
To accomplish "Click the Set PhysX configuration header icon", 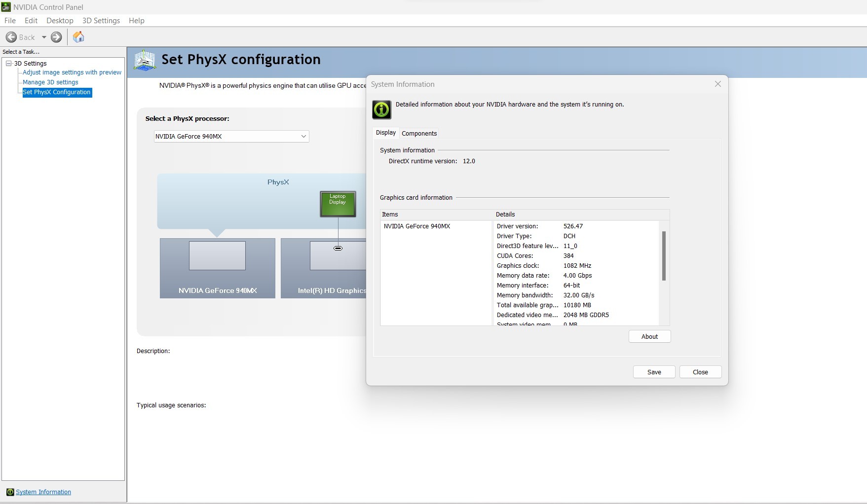I will 145,60.
